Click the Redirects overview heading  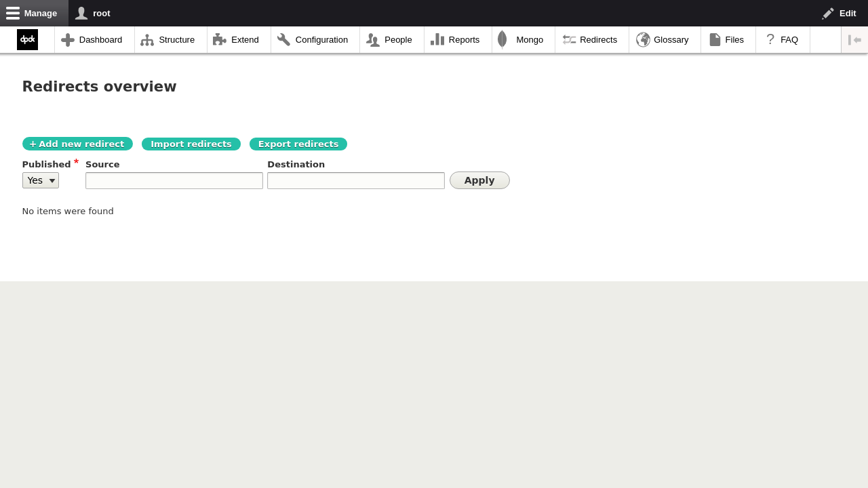pos(100,87)
